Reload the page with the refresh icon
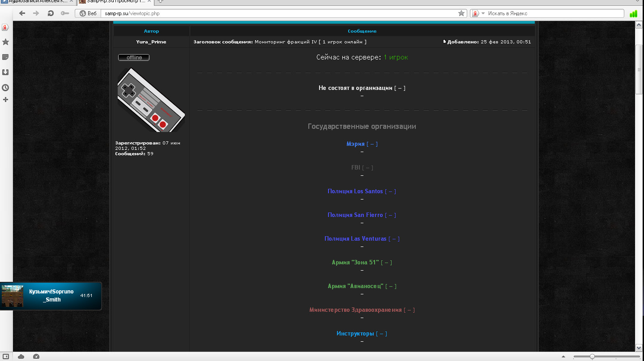The image size is (644, 361). click(x=51, y=13)
